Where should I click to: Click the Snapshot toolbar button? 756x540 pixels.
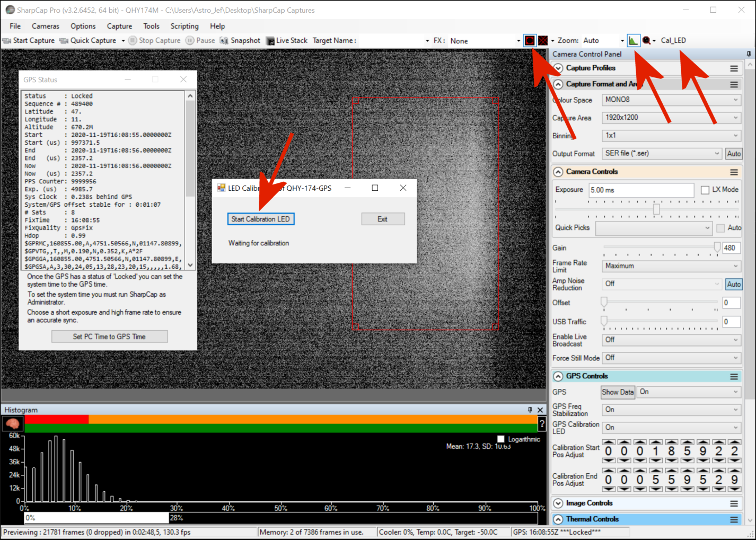(x=240, y=40)
